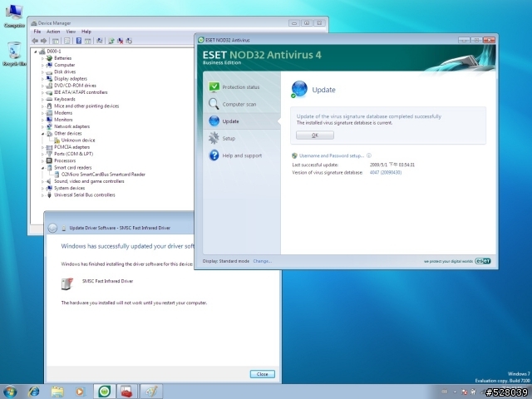Viewport: 532px width, 399px height.
Task: Expand the Batteries node
Action: pyautogui.click(x=42, y=58)
